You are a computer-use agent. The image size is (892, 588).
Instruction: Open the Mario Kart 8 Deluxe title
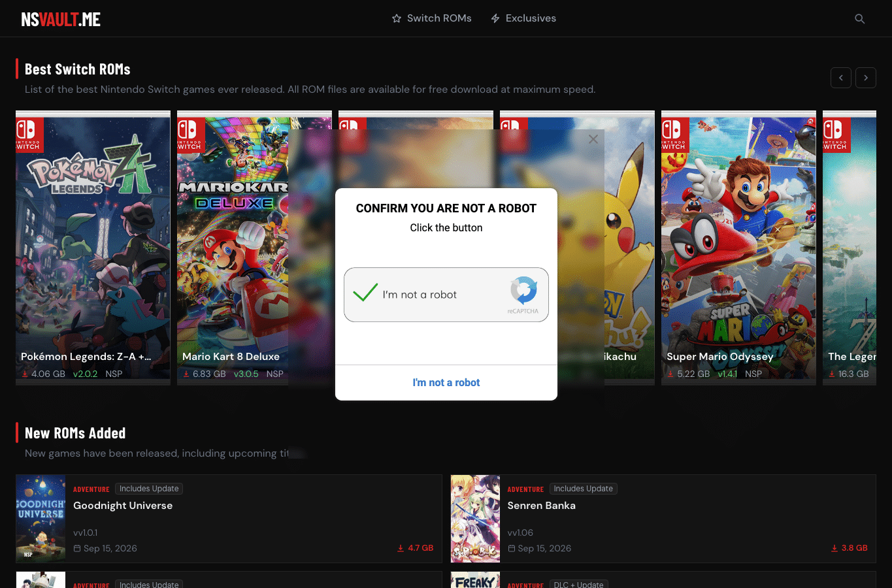click(231, 357)
